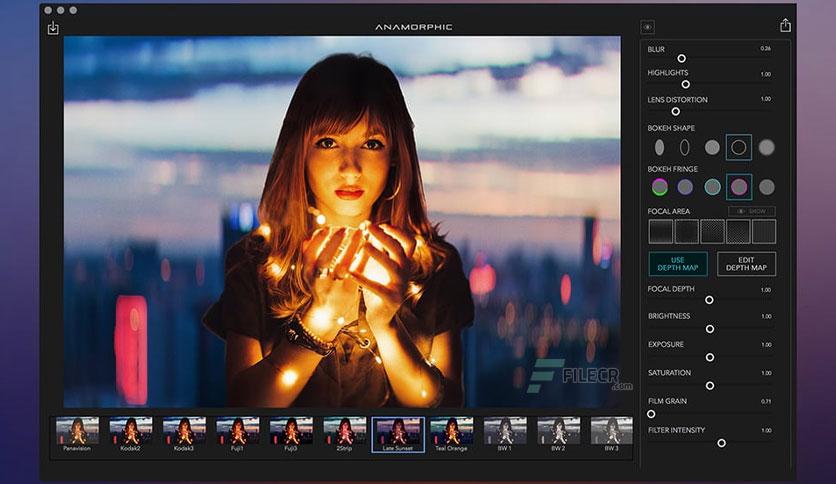836x484 pixels.
Task: Click the import image icon at top left
Action: click(53, 28)
